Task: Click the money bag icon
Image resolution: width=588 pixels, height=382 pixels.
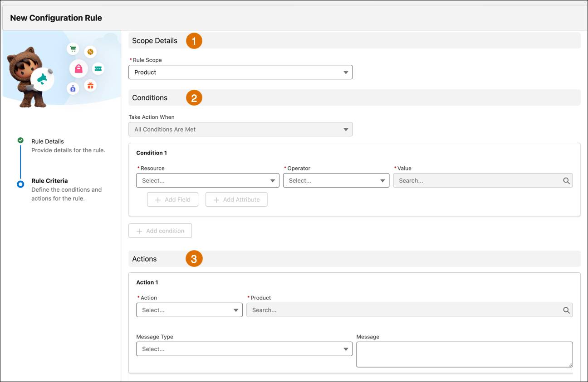Action: 73,88
